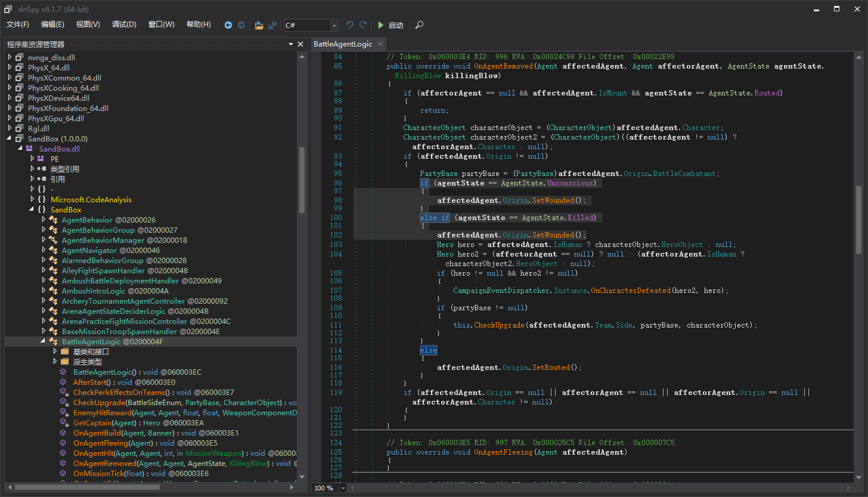Screen dimensions: 868x497
Task: Open the 帮助(H) menu
Action: [199, 24]
